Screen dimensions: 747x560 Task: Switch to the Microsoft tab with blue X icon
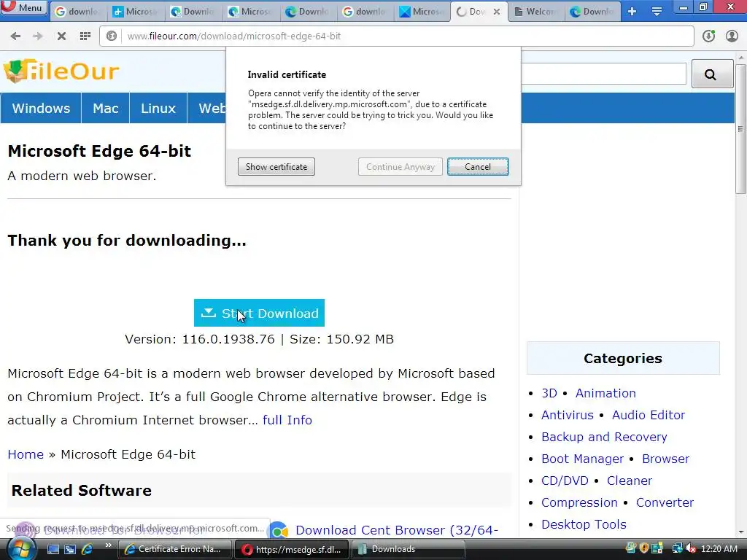[422, 12]
